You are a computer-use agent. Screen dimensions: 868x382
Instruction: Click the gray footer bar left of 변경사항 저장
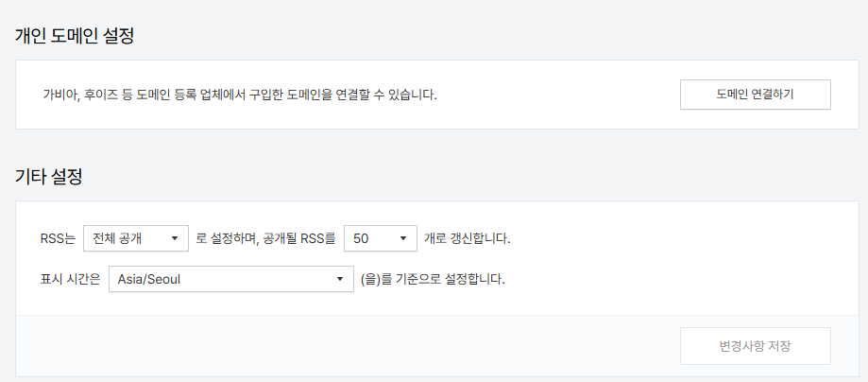click(340, 346)
